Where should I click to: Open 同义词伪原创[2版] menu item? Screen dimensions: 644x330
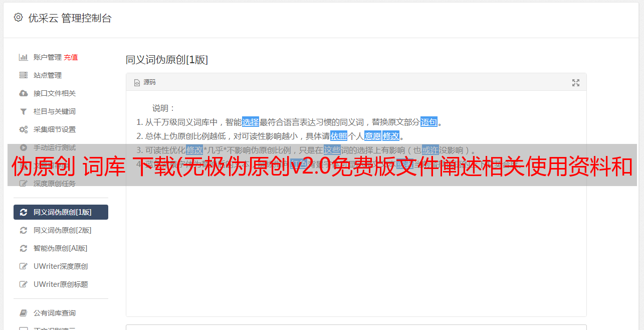[61, 230]
